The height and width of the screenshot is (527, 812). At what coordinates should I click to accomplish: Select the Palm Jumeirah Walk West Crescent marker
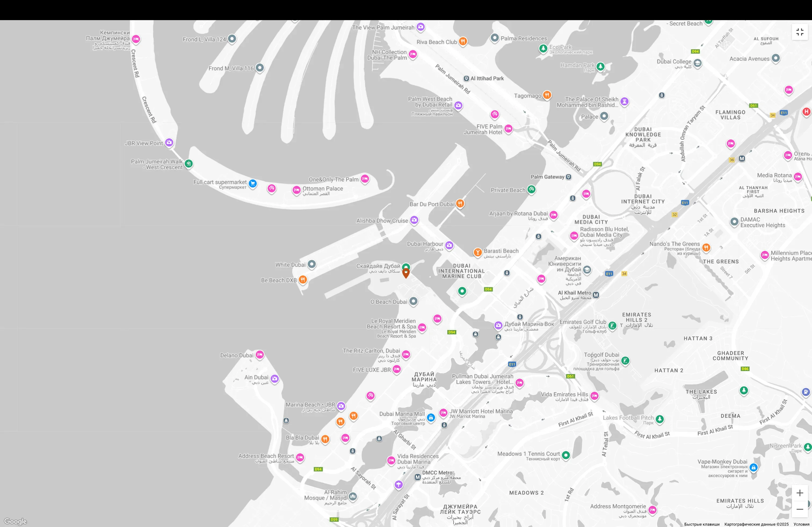189,164
